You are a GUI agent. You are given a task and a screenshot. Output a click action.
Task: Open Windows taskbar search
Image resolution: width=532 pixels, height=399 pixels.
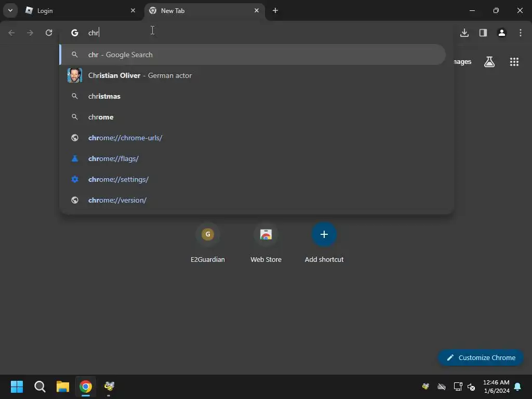click(x=39, y=387)
